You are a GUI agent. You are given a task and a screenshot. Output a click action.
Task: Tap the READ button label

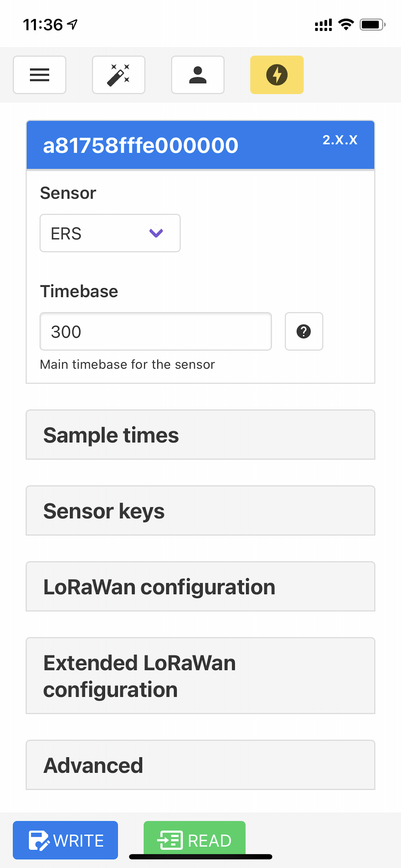click(210, 840)
